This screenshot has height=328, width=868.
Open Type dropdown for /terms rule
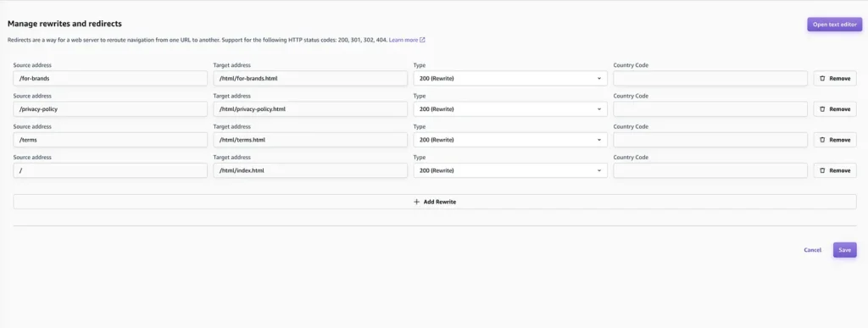510,140
